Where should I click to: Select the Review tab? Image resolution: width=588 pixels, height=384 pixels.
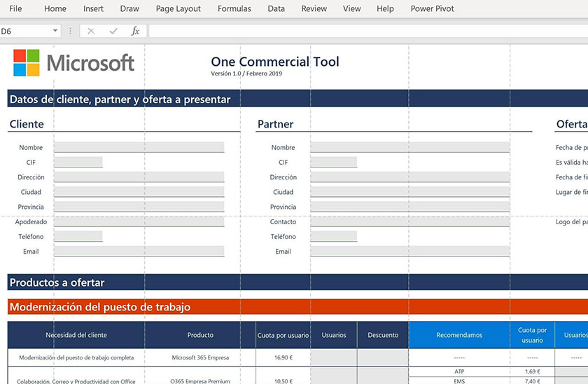click(x=314, y=8)
